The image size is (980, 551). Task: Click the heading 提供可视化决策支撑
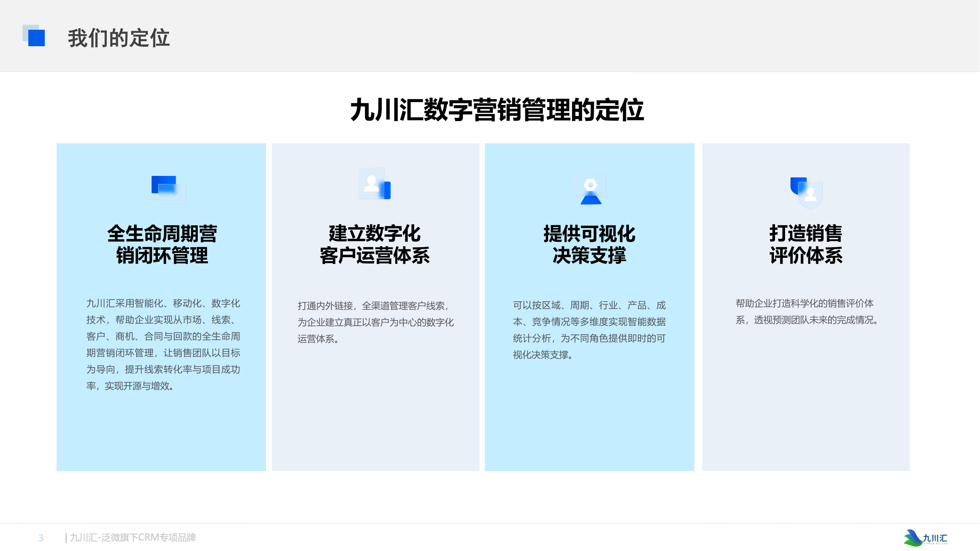pyautogui.click(x=589, y=244)
